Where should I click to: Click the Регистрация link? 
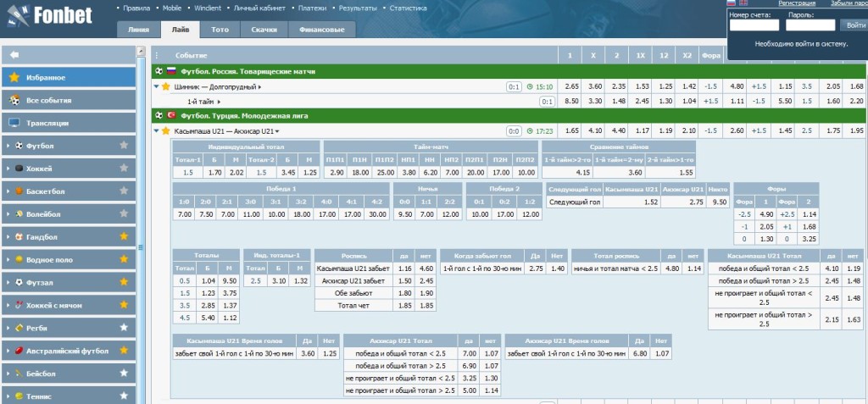tap(797, 3)
